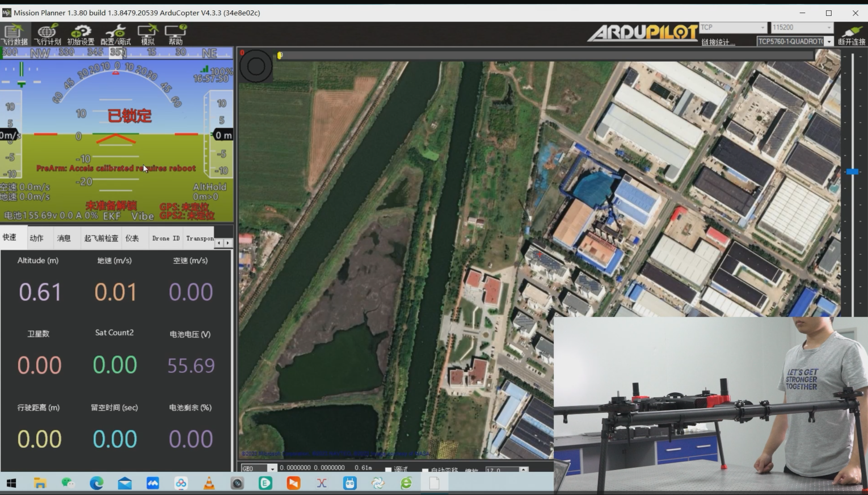Open the blank document taskbar icon
The width and height of the screenshot is (868, 495).
tap(435, 483)
